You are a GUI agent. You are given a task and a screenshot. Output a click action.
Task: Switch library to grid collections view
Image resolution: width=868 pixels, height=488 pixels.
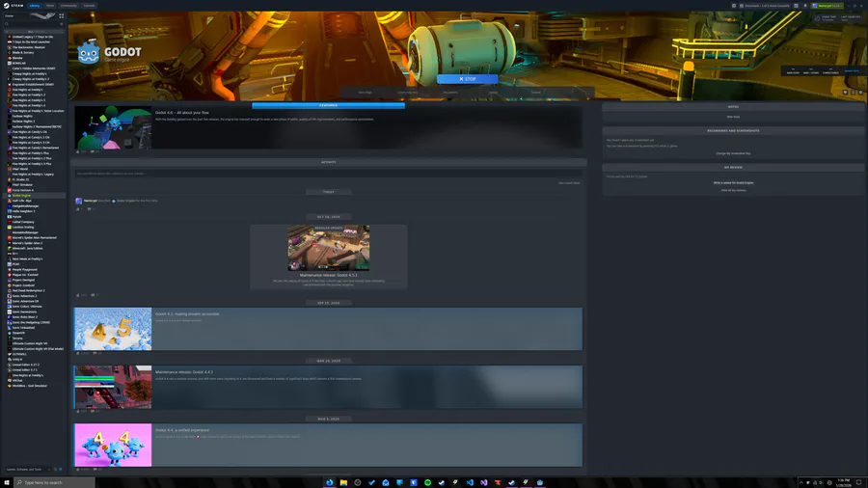pos(62,16)
